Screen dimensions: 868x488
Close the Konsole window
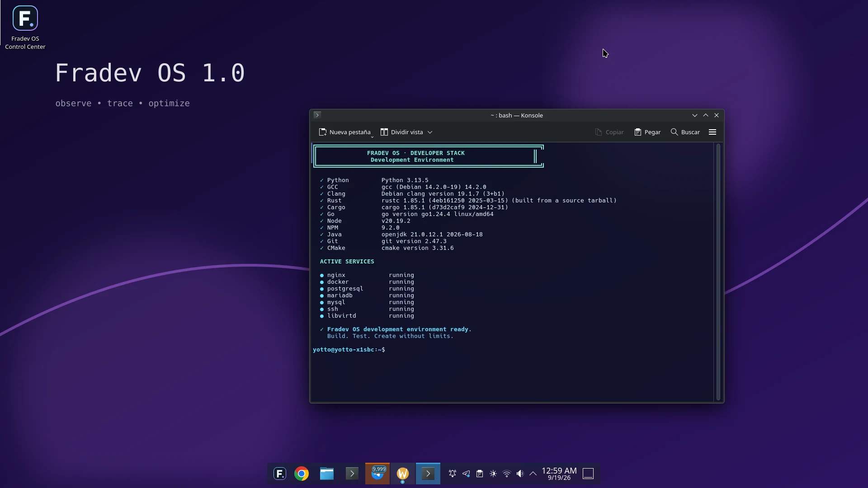coord(717,115)
